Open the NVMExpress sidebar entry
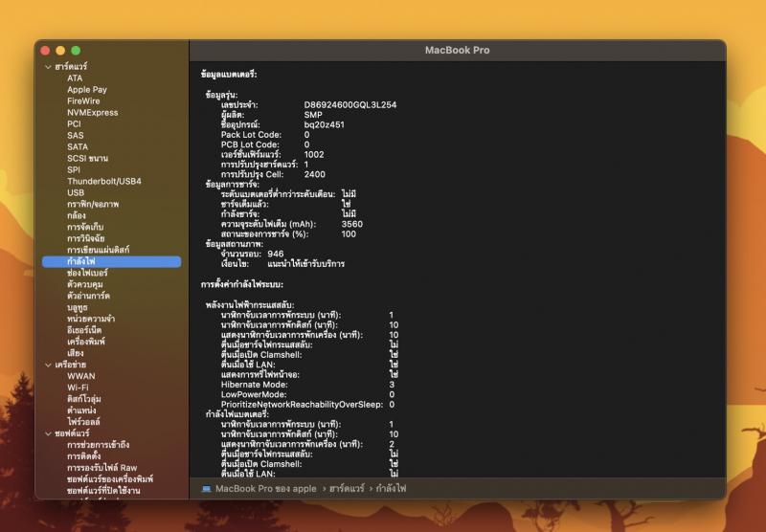 [x=92, y=113]
